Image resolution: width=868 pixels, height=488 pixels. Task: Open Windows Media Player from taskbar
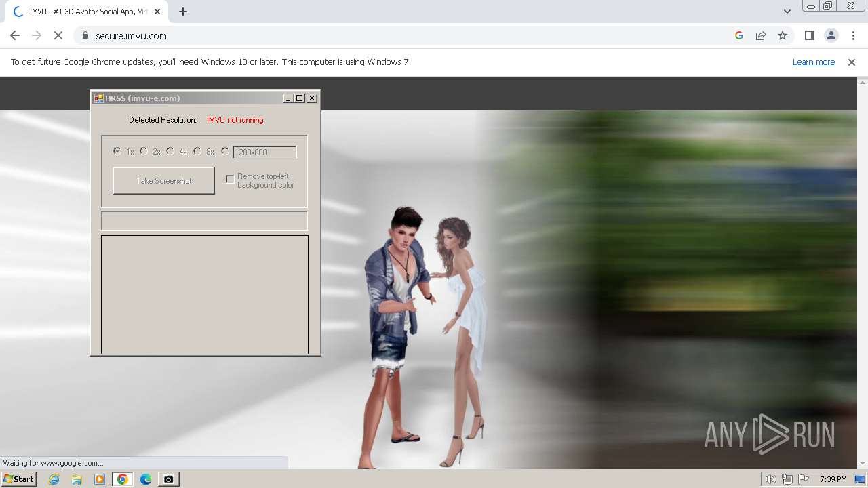click(100, 479)
